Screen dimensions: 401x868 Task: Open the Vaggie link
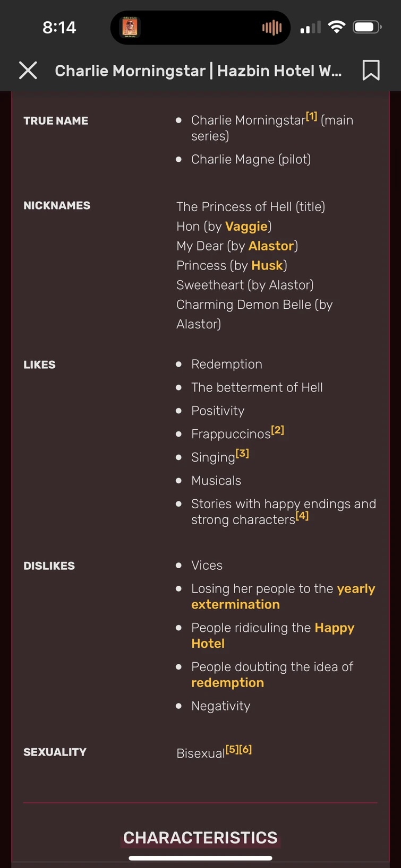[x=246, y=227]
